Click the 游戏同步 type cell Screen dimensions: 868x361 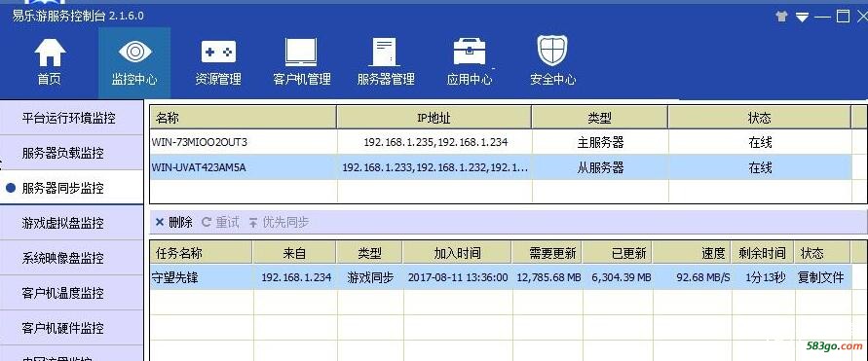click(x=370, y=277)
